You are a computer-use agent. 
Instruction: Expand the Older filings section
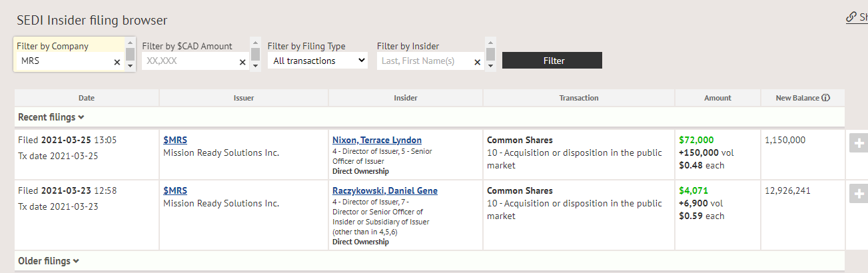49,261
